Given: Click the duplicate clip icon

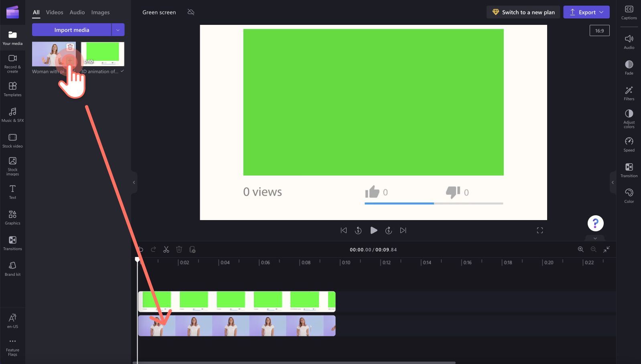Looking at the screenshot, I should pyautogui.click(x=192, y=249).
